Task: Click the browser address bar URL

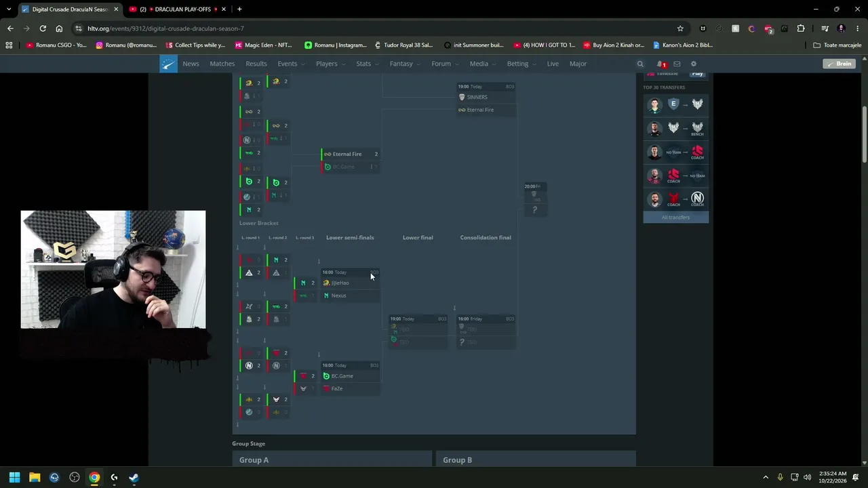Action: point(165,28)
